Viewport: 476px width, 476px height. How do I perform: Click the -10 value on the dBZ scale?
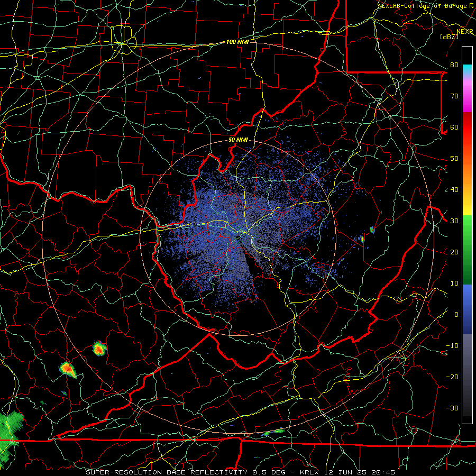coord(452,346)
